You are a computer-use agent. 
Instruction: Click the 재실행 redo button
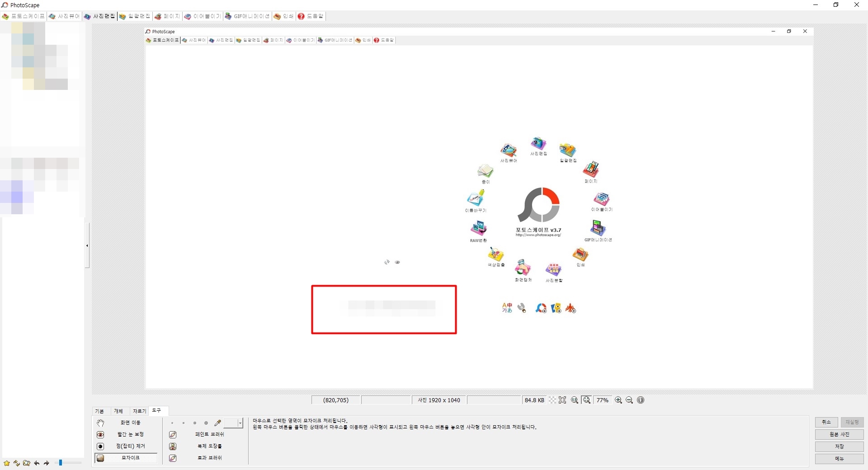852,422
